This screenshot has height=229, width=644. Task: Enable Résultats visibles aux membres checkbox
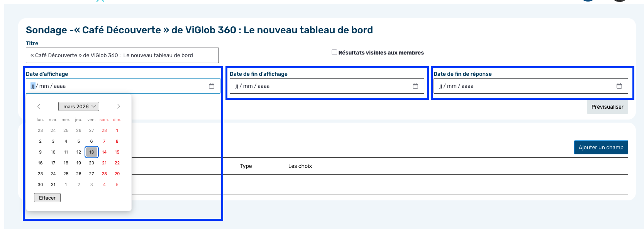point(334,52)
